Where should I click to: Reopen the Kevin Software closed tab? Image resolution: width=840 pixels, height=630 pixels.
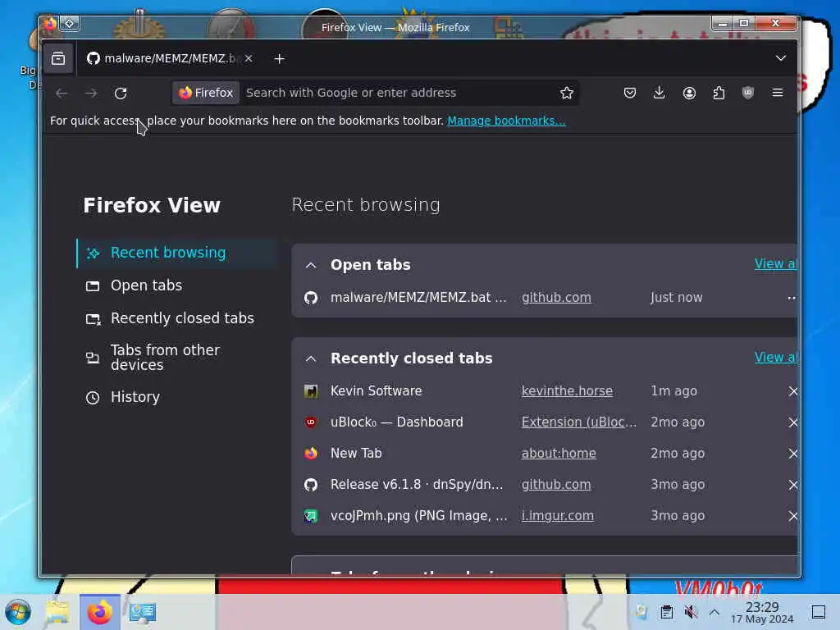tap(376, 391)
